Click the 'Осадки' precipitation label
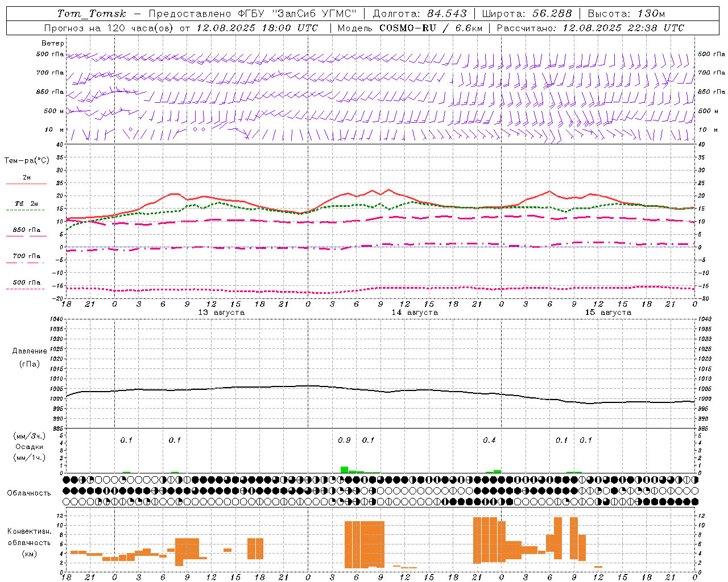Image resolution: width=728 pixels, height=582 pixels. [30, 447]
